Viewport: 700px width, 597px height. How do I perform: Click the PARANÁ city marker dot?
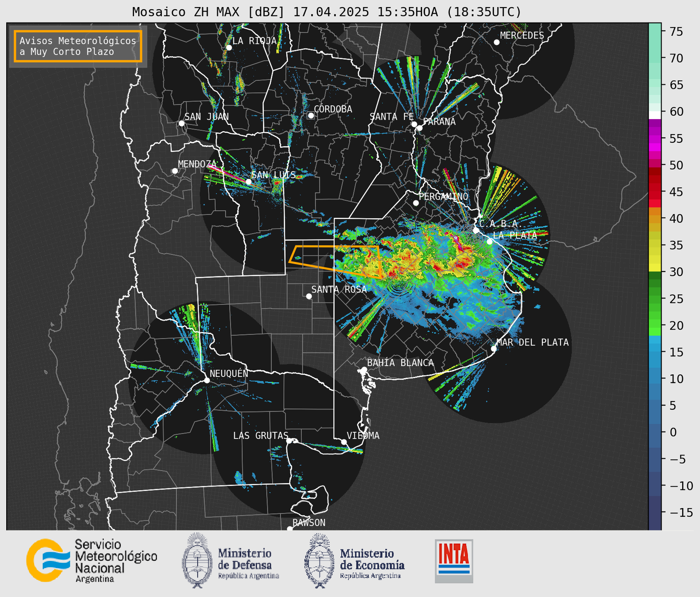click(x=420, y=128)
